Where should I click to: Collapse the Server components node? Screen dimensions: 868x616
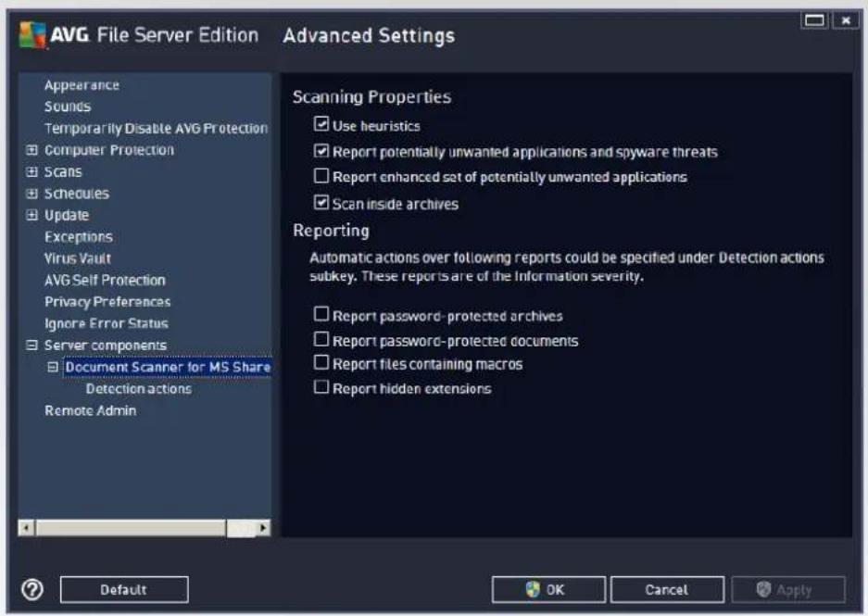pyautogui.click(x=32, y=346)
